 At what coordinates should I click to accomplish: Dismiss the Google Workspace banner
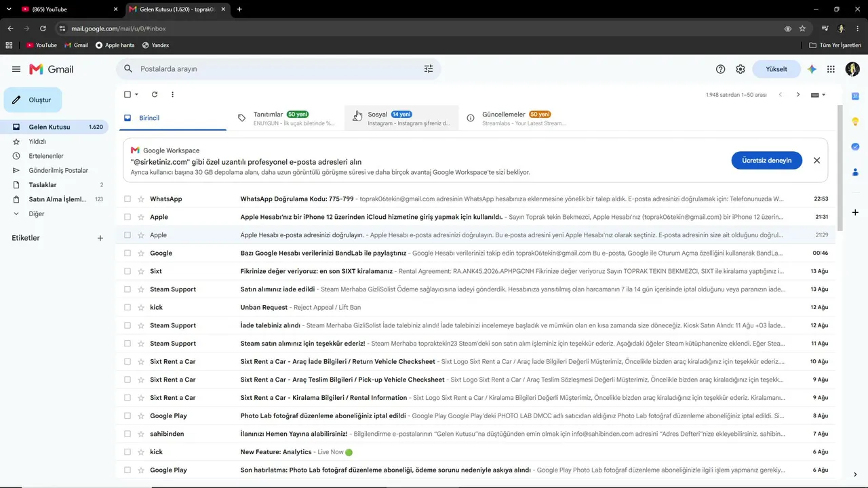816,161
